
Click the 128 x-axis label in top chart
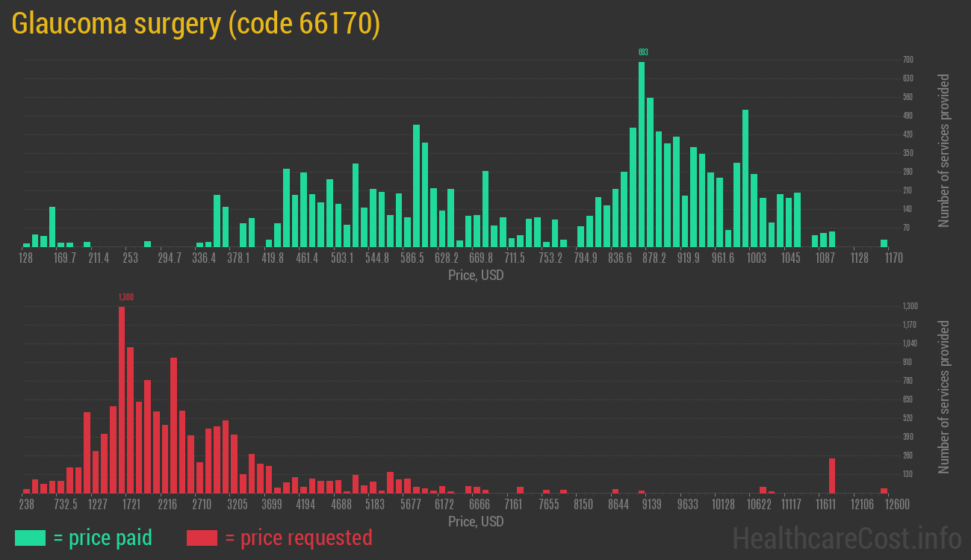26,258
